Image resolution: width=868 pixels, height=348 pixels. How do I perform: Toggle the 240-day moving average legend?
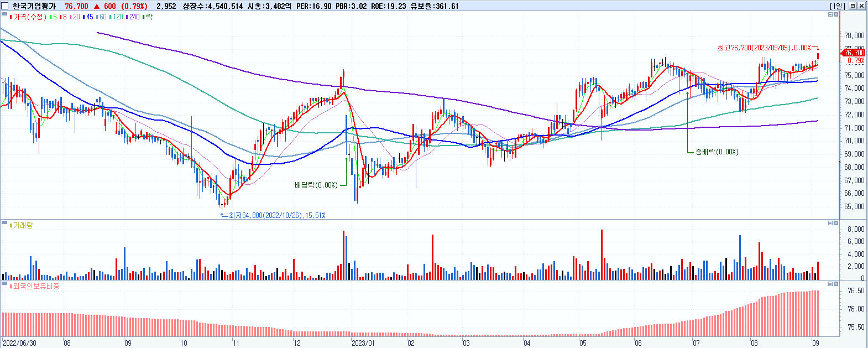(133, 17)
